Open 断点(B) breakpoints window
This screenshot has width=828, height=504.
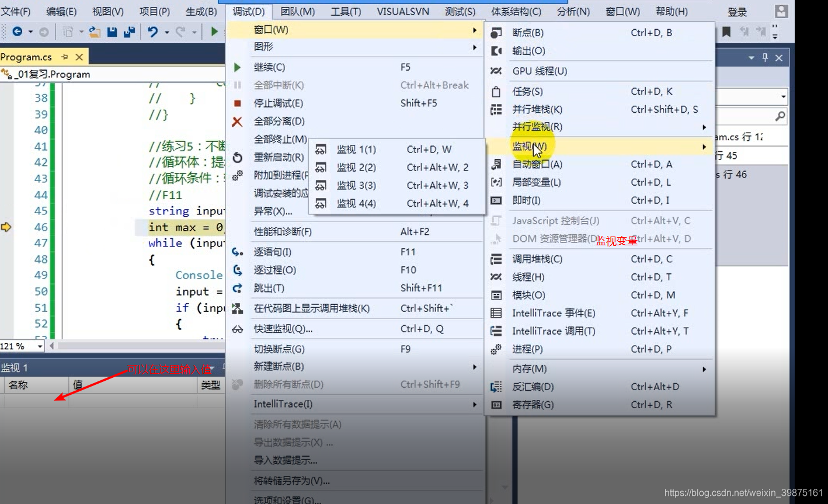(x=599, y=33)
